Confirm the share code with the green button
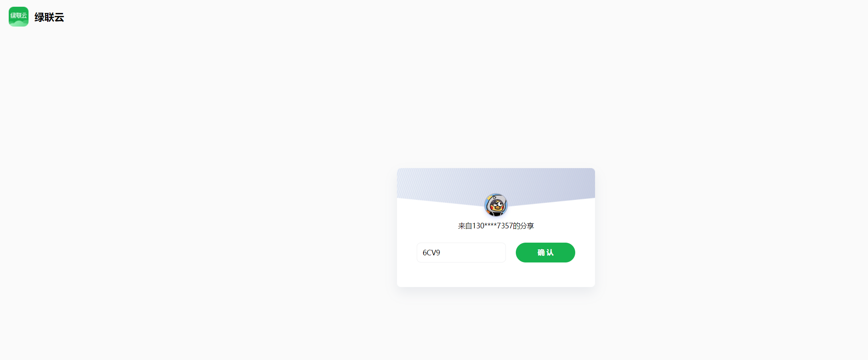Screen dimensions: 868x360 tap(545, 253)
